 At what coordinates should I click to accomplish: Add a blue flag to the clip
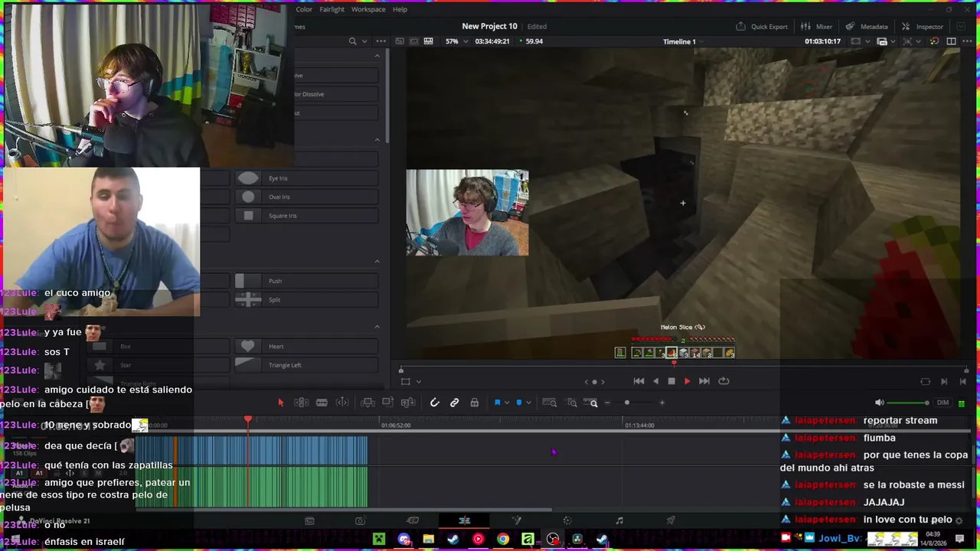(497, 403)
